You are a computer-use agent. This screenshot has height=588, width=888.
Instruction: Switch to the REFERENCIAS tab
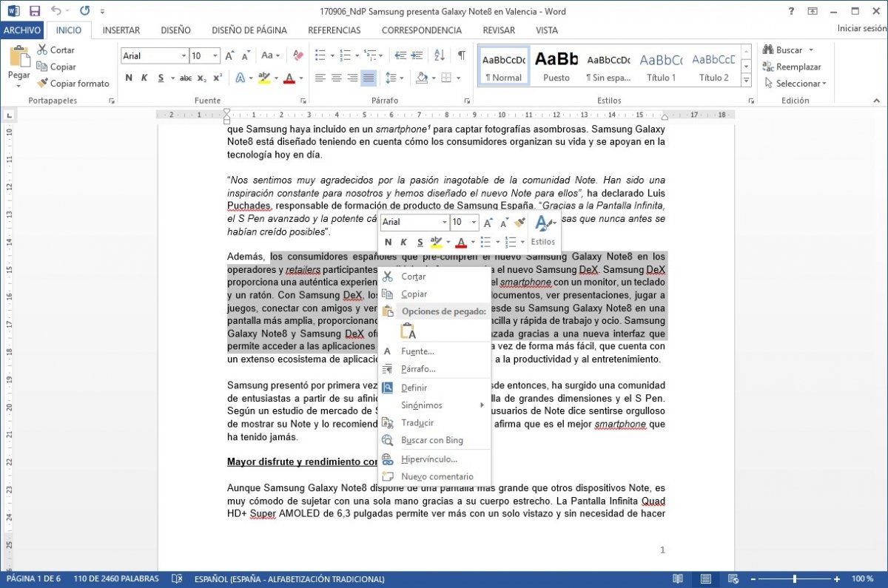tap(334, 30)
